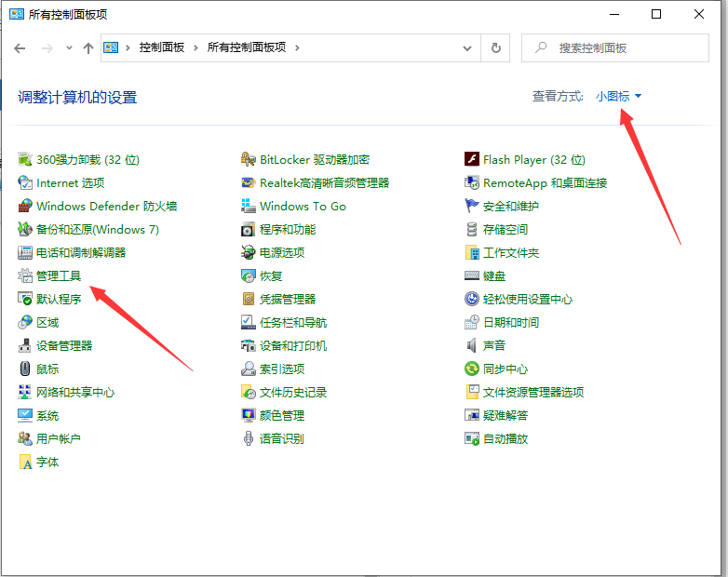Click the 声音 speaker icon

tap(472, 345)
